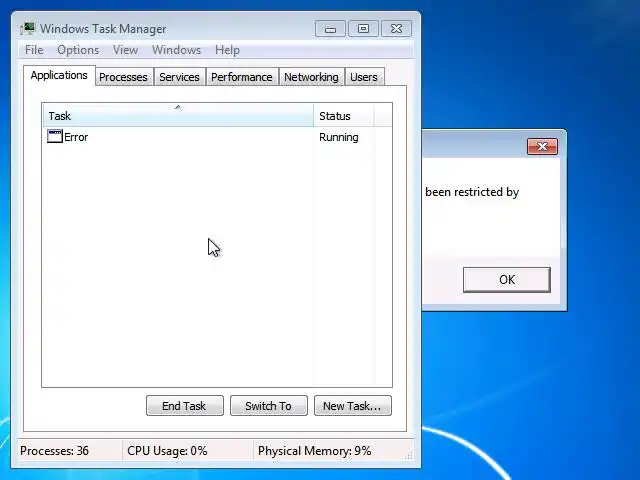Click the CPU Usage: 0% status entry
Screen dimensions: 640x480
pos(167,451)
